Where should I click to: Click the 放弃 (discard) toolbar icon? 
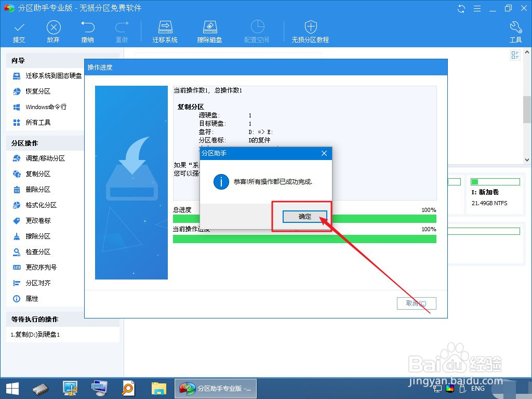tap(54, 32)
